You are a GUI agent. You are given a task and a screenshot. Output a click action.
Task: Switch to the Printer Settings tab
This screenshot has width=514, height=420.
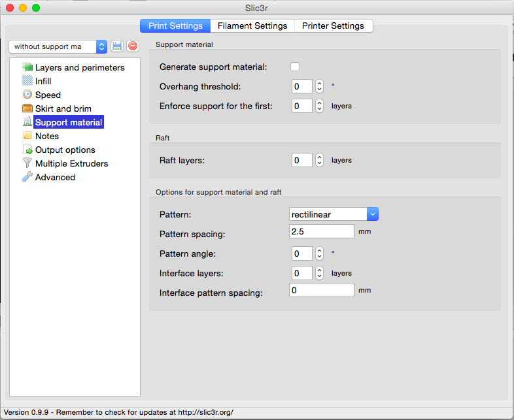[334, 26]
